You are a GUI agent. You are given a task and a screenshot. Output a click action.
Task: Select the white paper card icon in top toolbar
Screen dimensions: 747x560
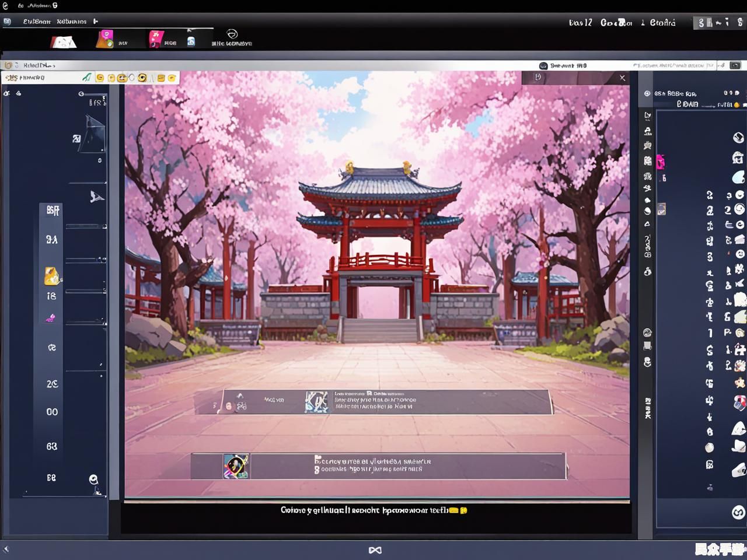click(x=63, y=42)
